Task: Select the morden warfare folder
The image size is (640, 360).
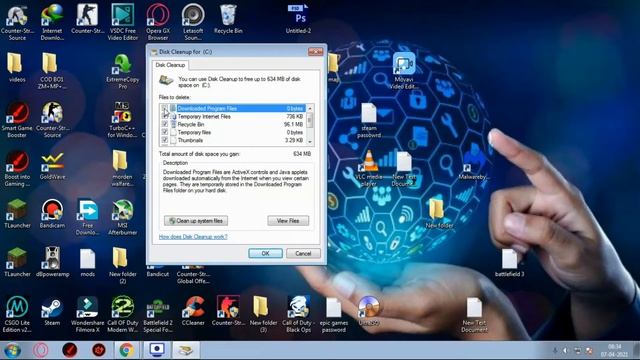Action: point(122,168)
